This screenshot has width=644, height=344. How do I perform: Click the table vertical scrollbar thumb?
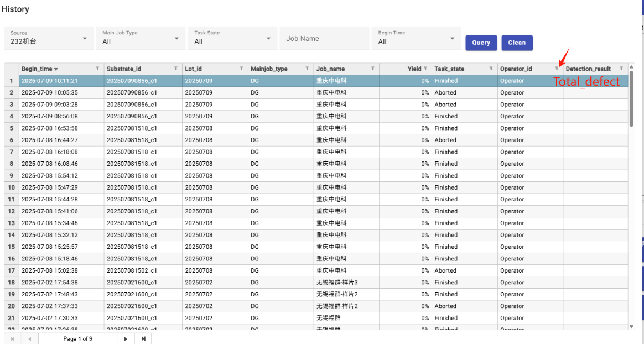click(x=632, y=98)
